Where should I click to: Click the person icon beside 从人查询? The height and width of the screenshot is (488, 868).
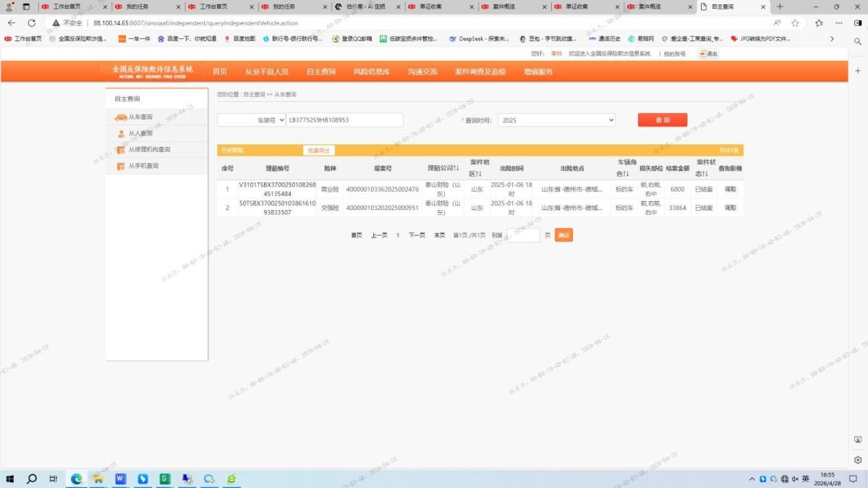121,133
